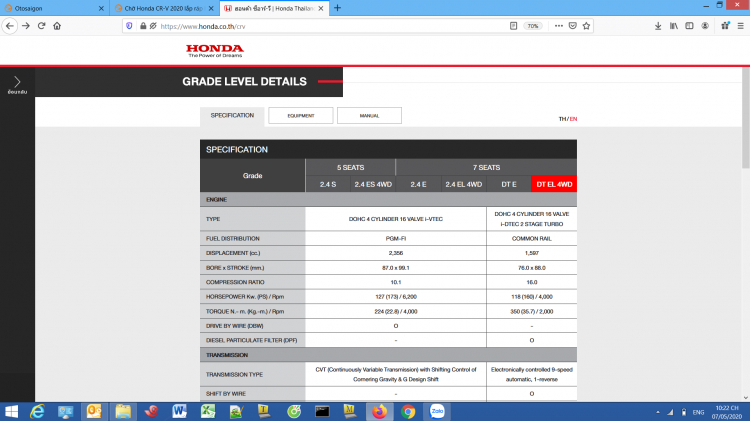Select the 2.4 S grade
Viewport: 750px width, 421px height.
(x=328, y=184)
